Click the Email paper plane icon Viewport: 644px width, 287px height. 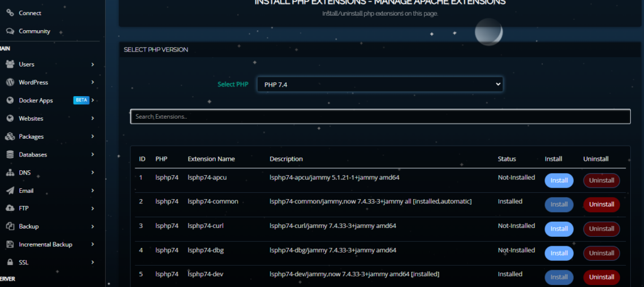coord(10,191)
